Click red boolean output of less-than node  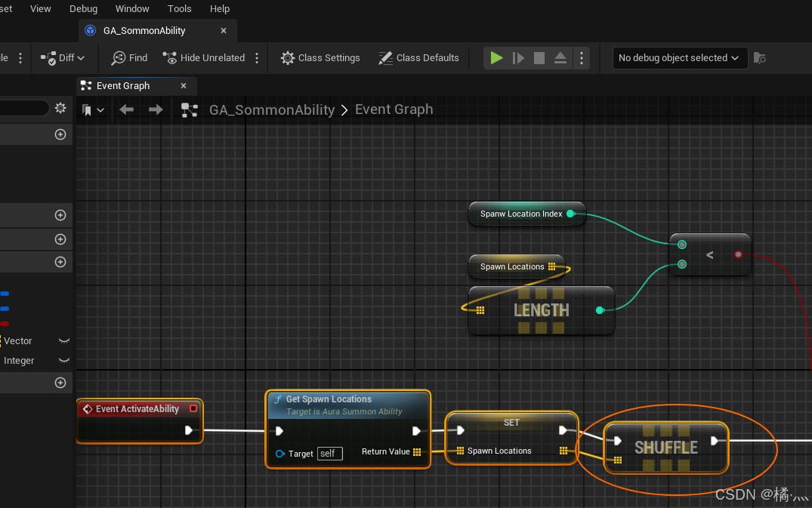739,254
